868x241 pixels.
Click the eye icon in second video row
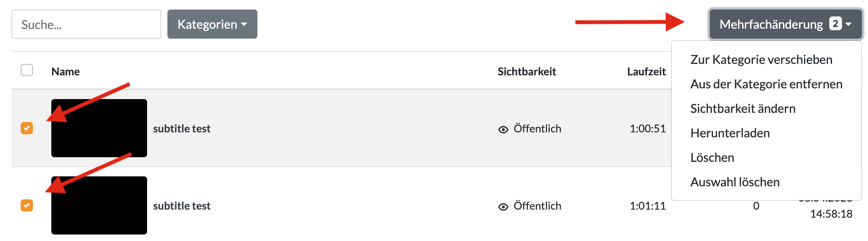pos(503,207)
